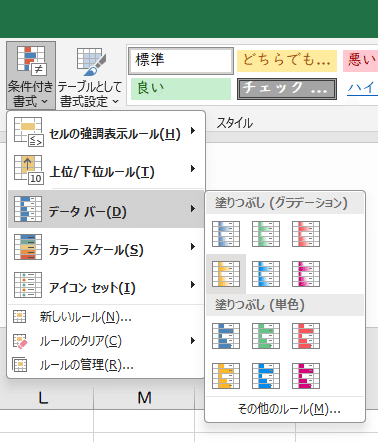Image resolution: width=378 pixels, height=442 pixels.
Task: Apply purple gradient fill data bar
Action: [306, 274]
